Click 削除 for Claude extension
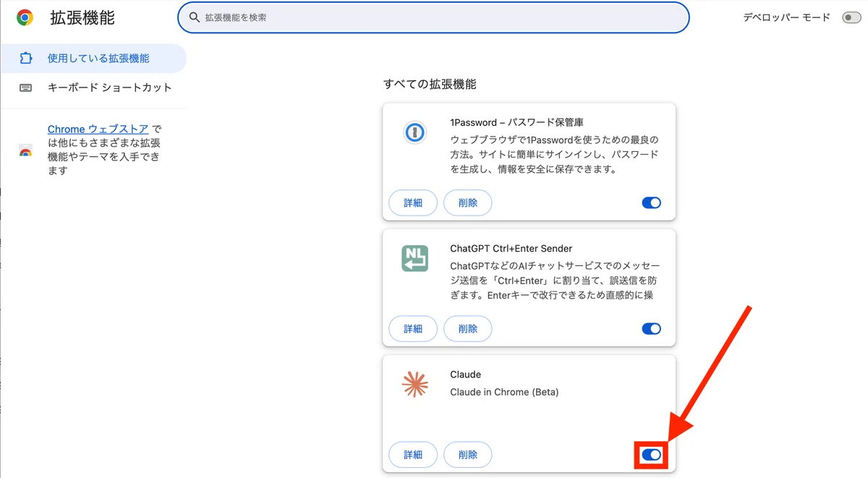 pyautogui.click(x=468, y=455)
